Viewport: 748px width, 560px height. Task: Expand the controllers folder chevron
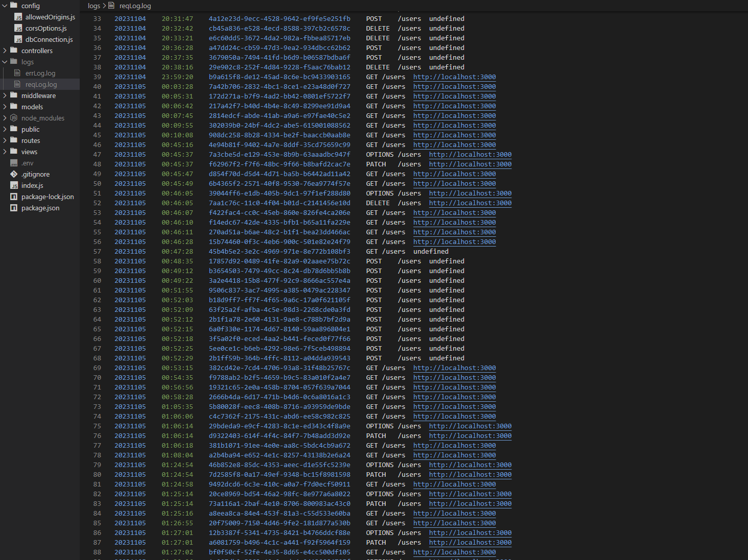coord(5,51)
